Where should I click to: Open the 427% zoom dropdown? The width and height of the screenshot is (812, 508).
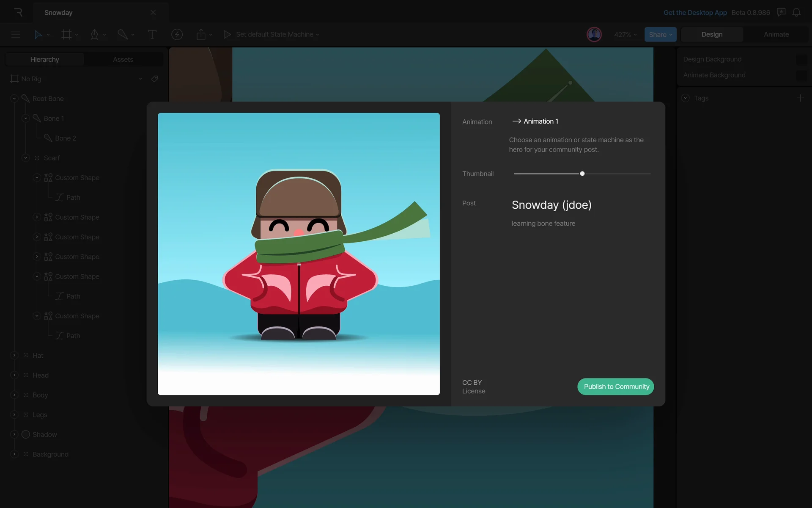[625, 35]
